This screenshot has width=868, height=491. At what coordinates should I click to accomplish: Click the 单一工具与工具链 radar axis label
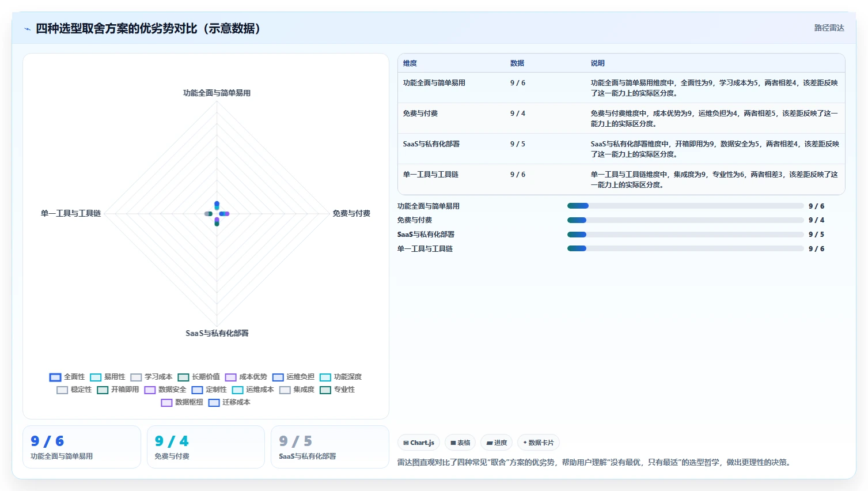coord(71,214)
